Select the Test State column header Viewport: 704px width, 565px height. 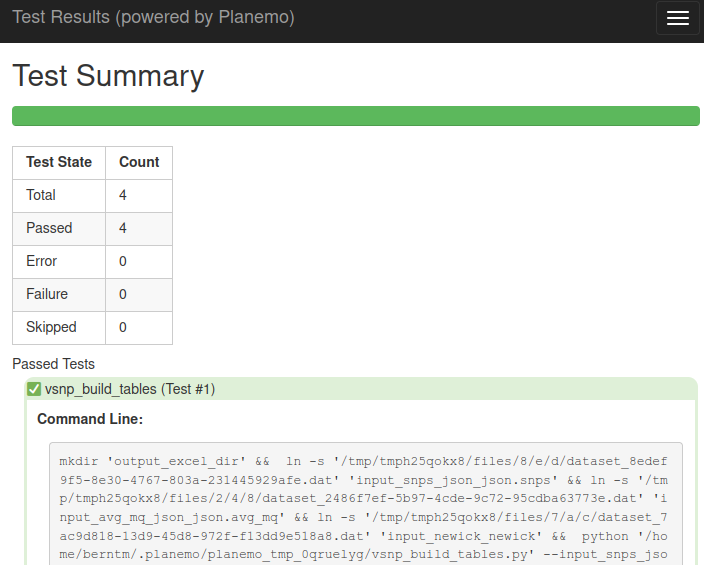(x=59, y=162)
